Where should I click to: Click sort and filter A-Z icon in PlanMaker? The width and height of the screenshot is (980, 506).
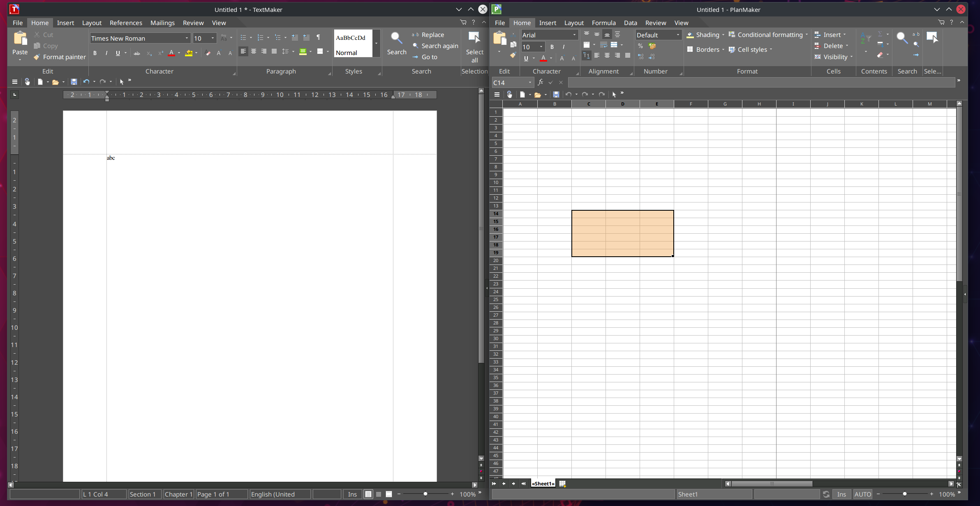pos(865,39)
